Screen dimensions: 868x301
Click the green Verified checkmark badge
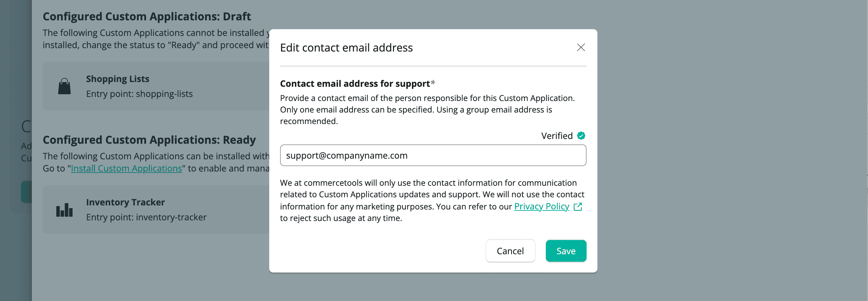click(581, 136)
